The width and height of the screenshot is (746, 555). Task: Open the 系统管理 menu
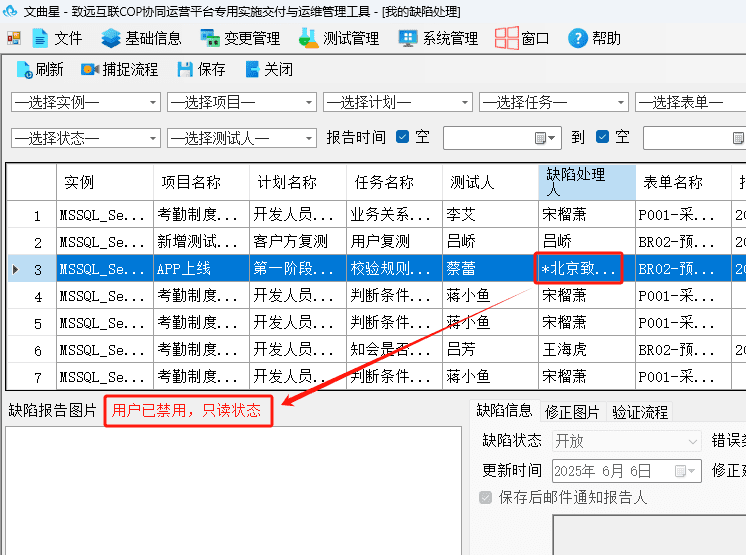pos(438,39)
